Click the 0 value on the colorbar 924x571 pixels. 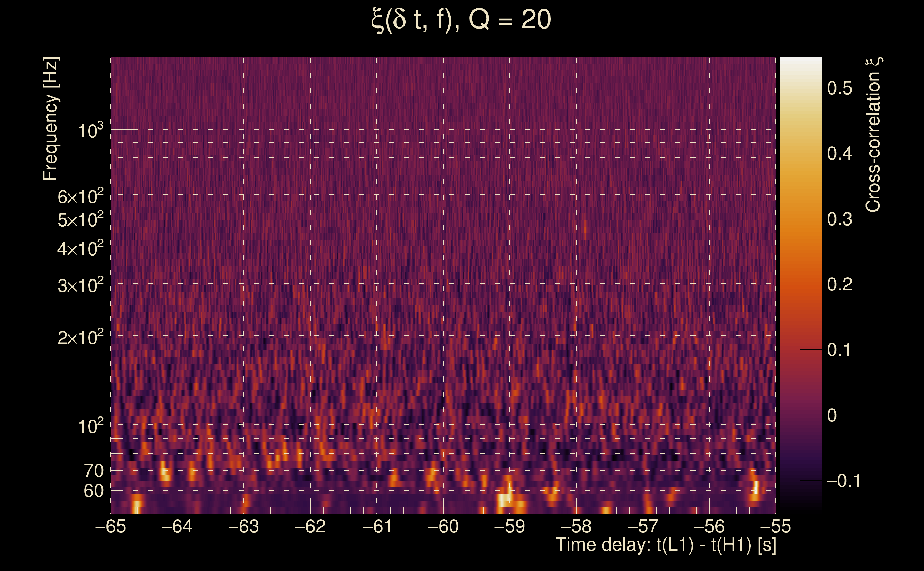tap(832, 415)
